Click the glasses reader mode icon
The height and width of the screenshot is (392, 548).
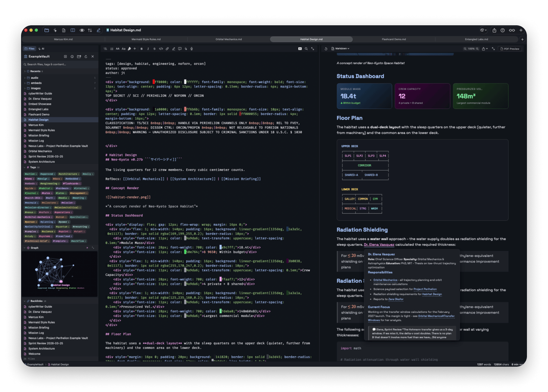click(512, 30)
